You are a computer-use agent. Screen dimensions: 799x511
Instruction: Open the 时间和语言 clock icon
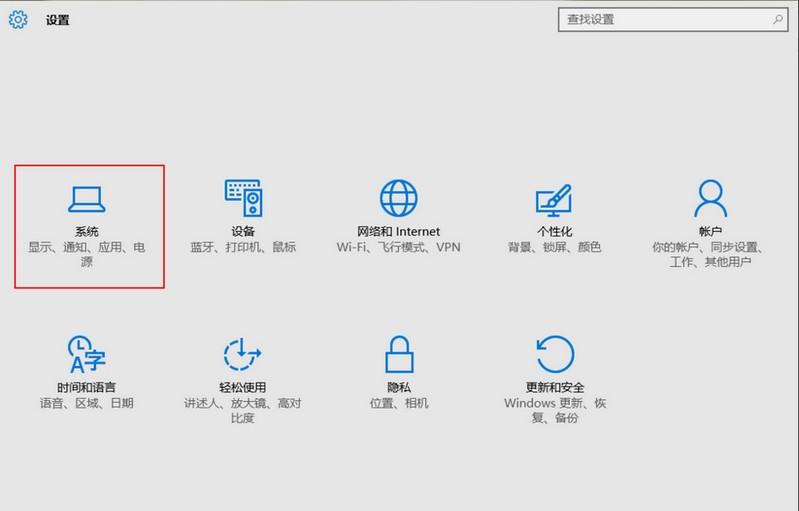coord(87,354)
